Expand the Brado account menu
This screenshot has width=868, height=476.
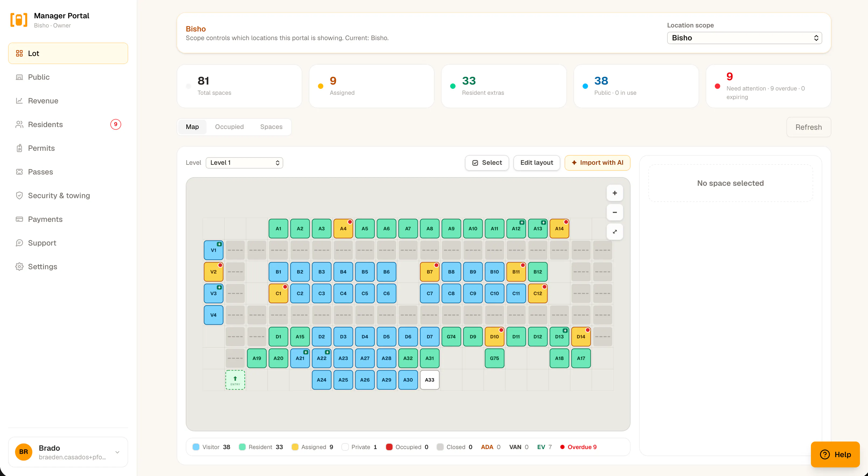click(x=68, y=452)
